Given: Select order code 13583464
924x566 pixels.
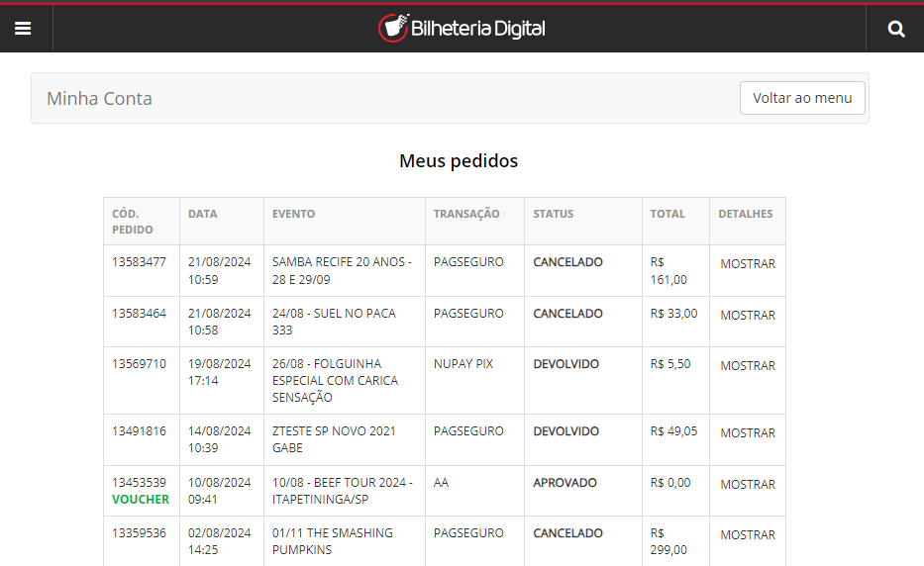Looking at the screenshot, I should pos(139,314).
